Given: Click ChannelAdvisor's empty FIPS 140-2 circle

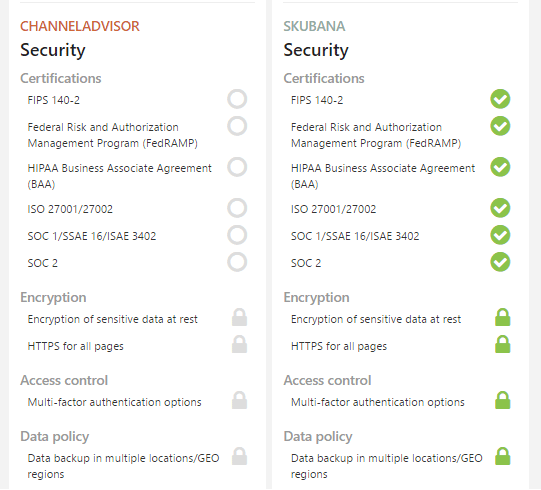Looking at the screenshot, I should pyautogui.click(x=237, y=99).
